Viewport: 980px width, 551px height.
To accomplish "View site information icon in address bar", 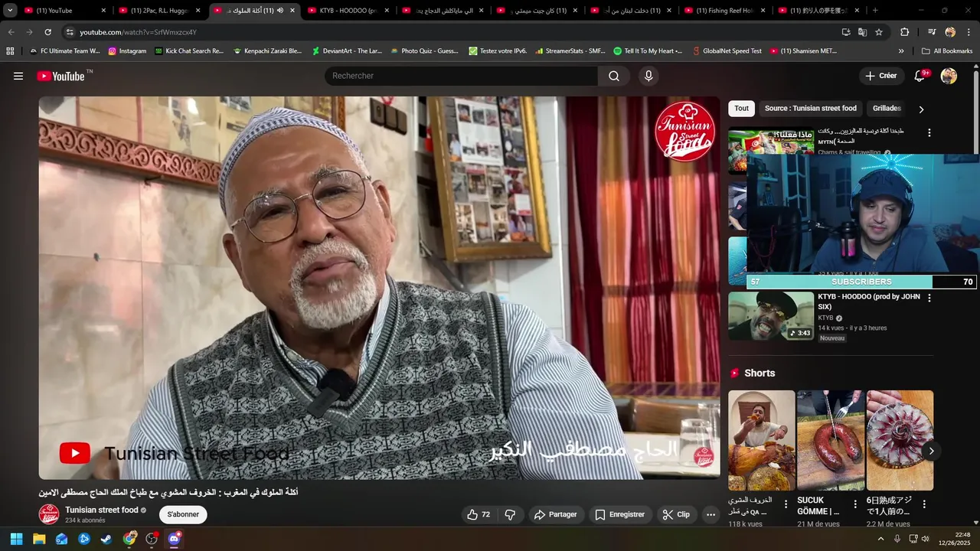I will click(x=70, y=32).
